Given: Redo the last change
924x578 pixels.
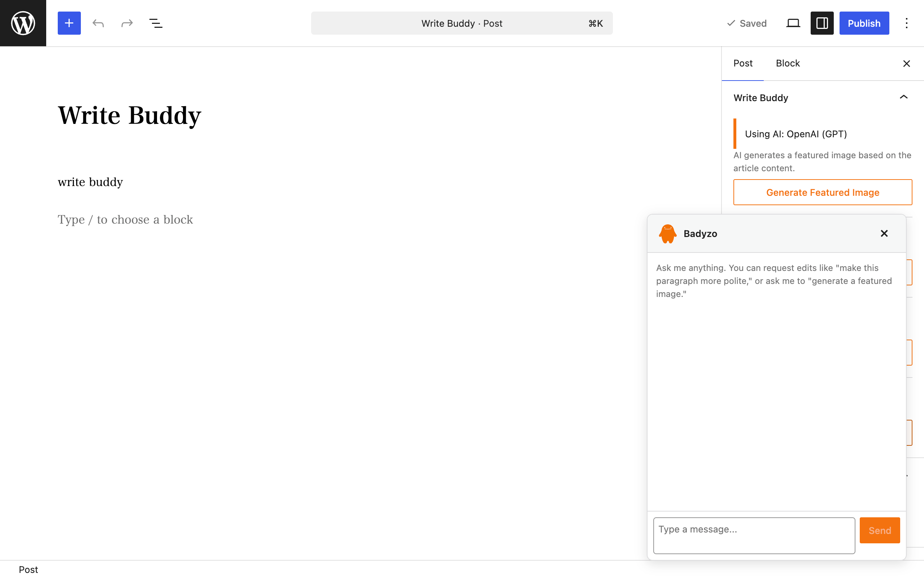Looking at the screenshot, I should click(x=127, y=23).
